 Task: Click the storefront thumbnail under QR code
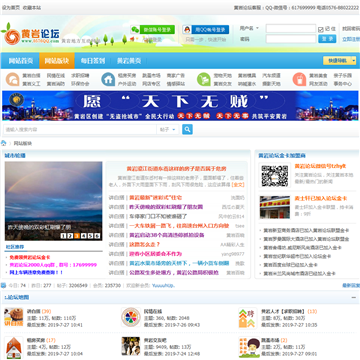point(275,207)
